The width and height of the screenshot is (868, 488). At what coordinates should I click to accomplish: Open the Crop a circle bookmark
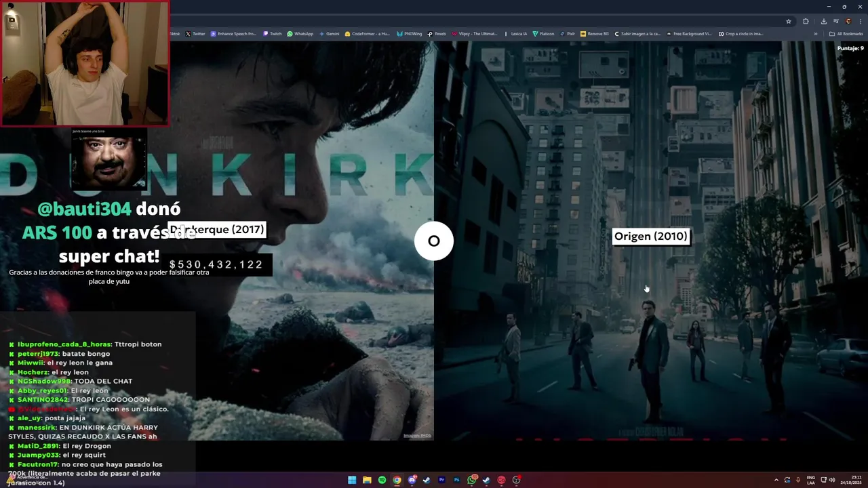[741, 34]
